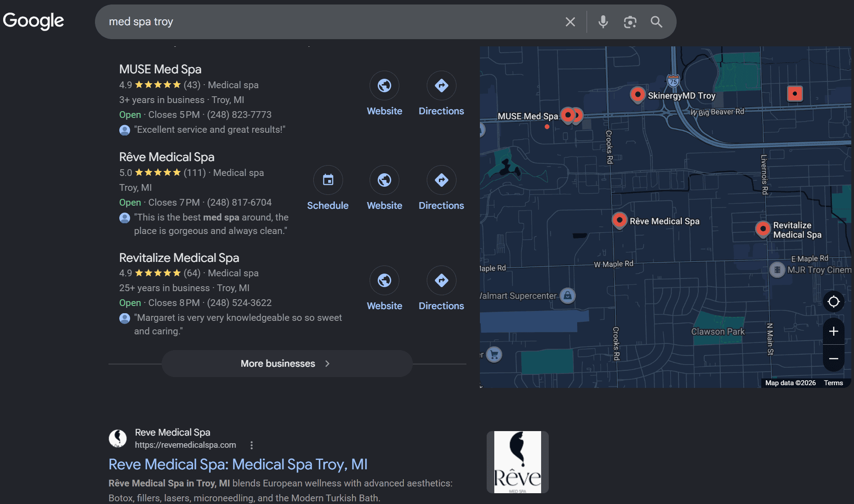Click the MJR Troy Cinema map marker
This screenshot has width=854, height=504.
[777, 270]
